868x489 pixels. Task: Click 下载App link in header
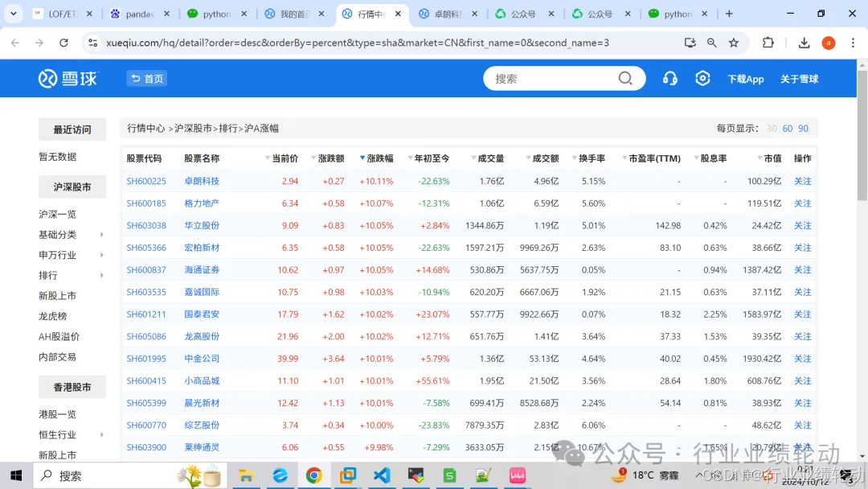(746, 79)
